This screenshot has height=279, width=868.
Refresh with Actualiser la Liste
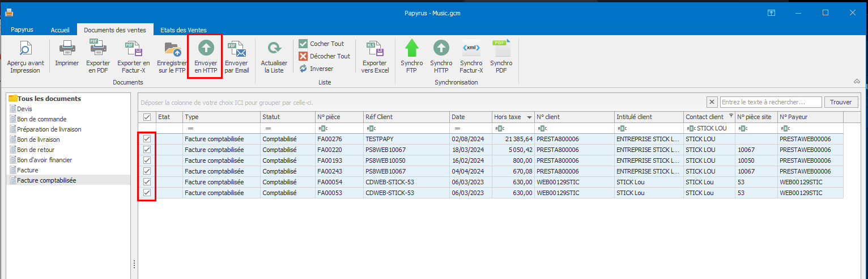[x=274, y=49]
